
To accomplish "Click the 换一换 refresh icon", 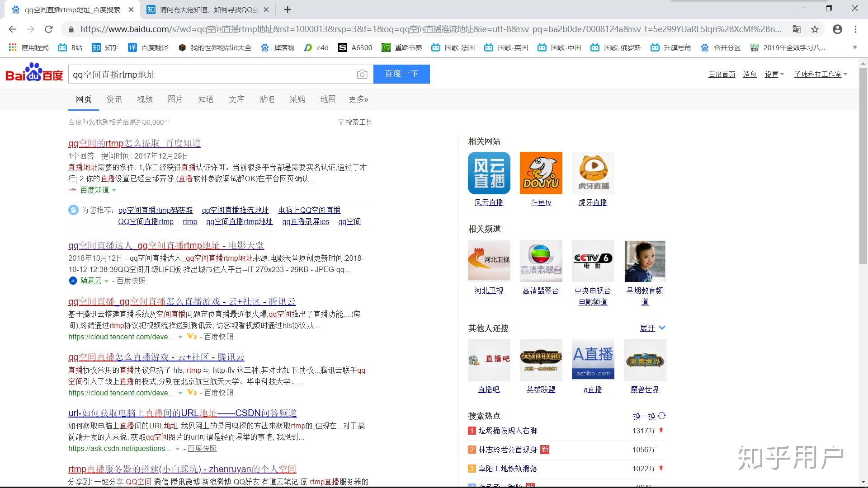I will click(662, 416).
